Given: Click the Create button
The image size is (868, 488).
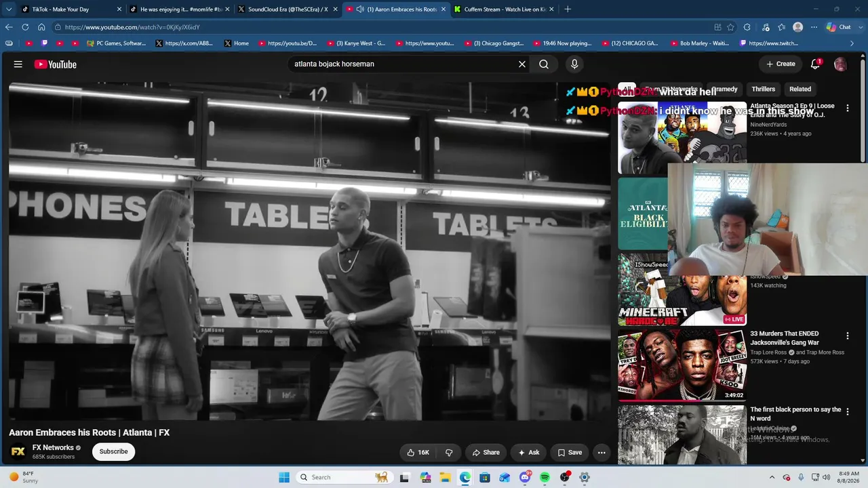Looking at the screenshot, I should pyautogui.click(x=781, y=64).
